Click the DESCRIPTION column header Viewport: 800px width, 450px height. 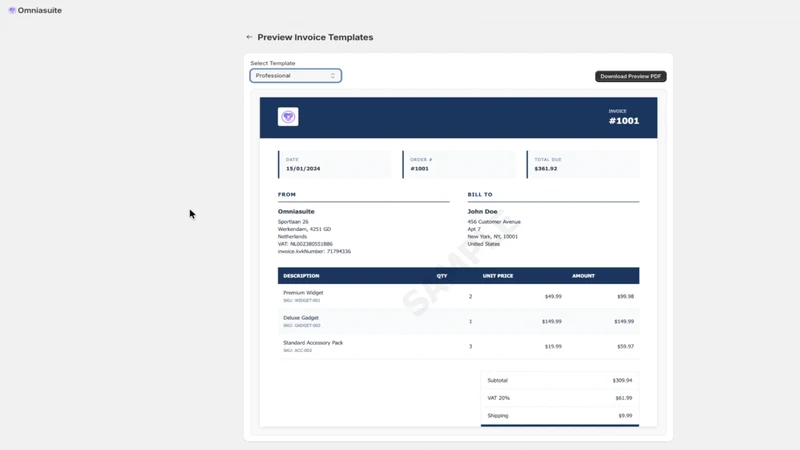[x=301, y=276]
